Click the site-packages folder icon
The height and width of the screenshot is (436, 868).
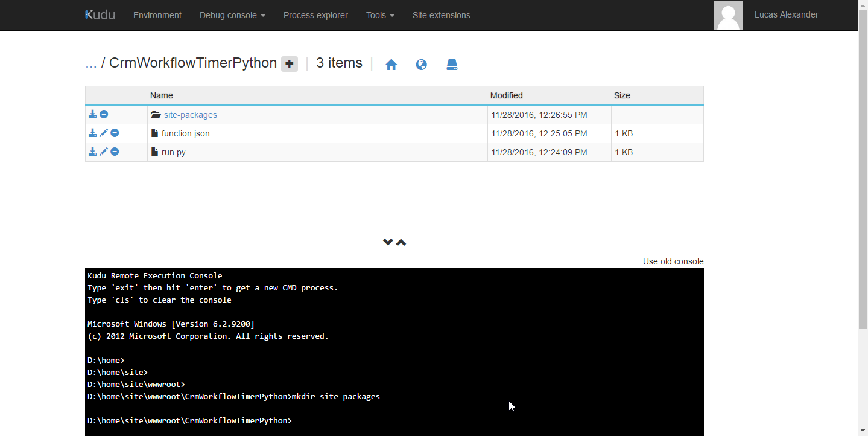tap(156, 115)
